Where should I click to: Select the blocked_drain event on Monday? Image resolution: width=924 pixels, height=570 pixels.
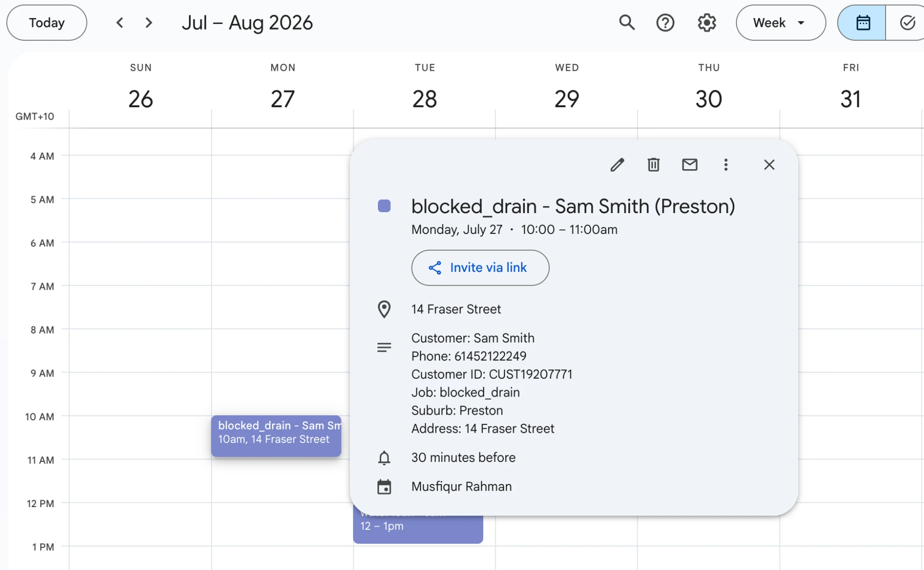tap(276, 436)
